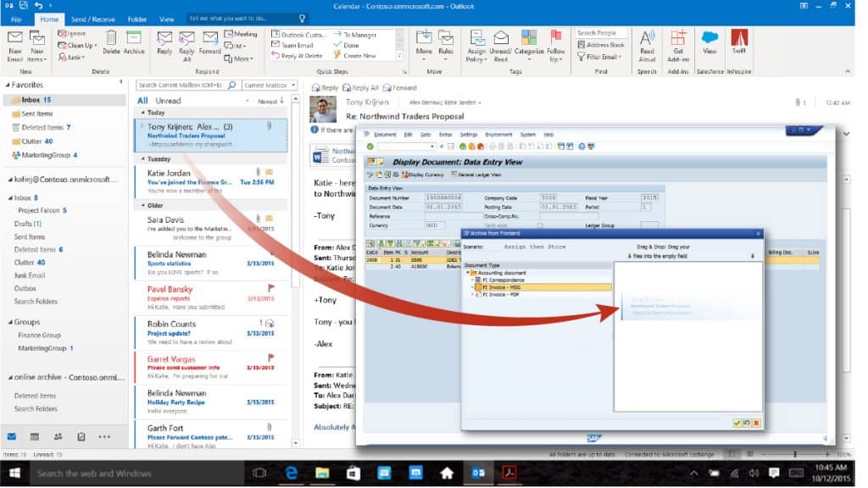Switch to Mail view in the navigation bar
Viewport: 868px width, 488px height.
click(12, 436)
